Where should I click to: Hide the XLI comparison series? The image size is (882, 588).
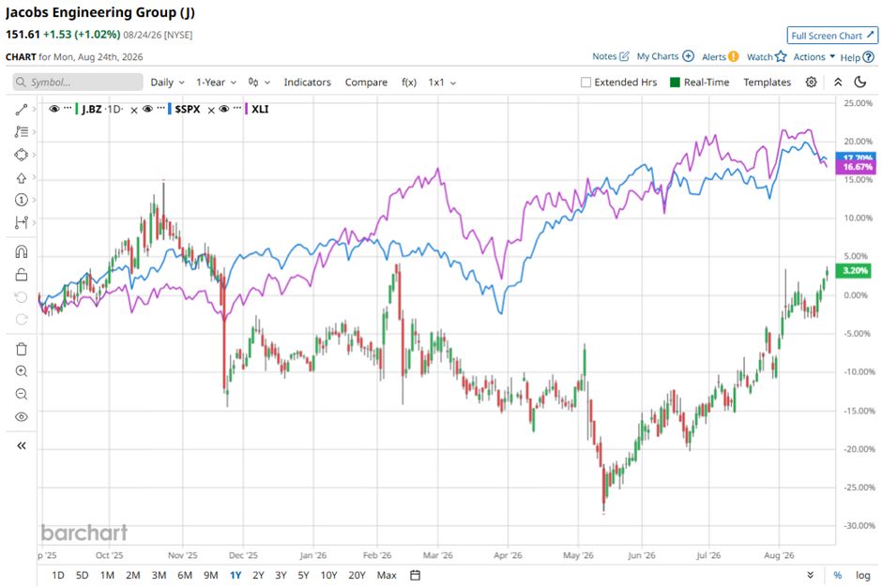(x=224, y=109)
